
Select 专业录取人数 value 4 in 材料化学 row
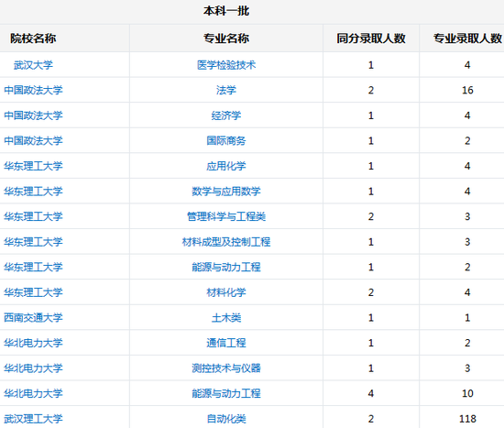467,292
